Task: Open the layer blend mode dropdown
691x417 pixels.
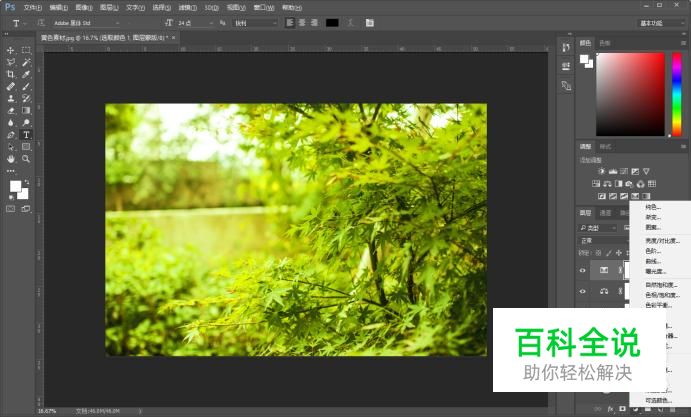Action: click(x=603, y=241)
